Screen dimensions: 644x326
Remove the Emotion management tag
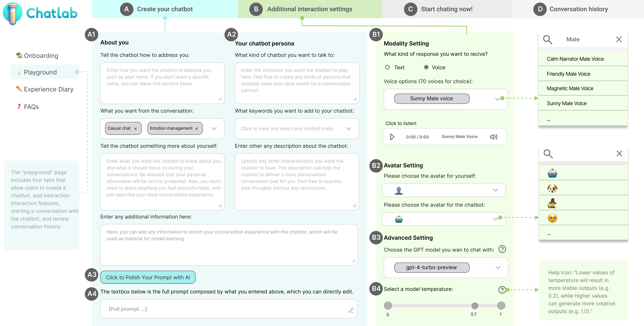coord(197,128)
